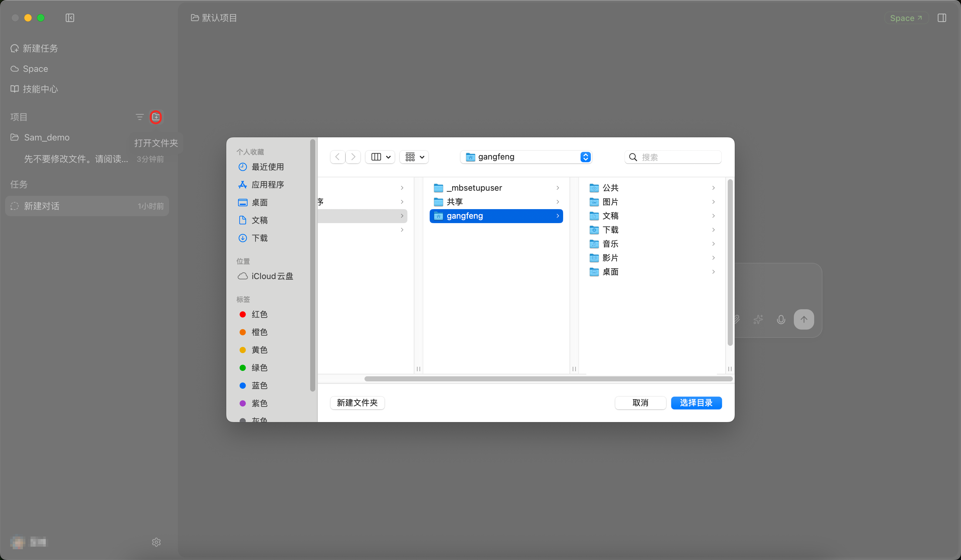Expand the 桌面 folder chevron in column
961x560 pixels.
click(713, 272)
